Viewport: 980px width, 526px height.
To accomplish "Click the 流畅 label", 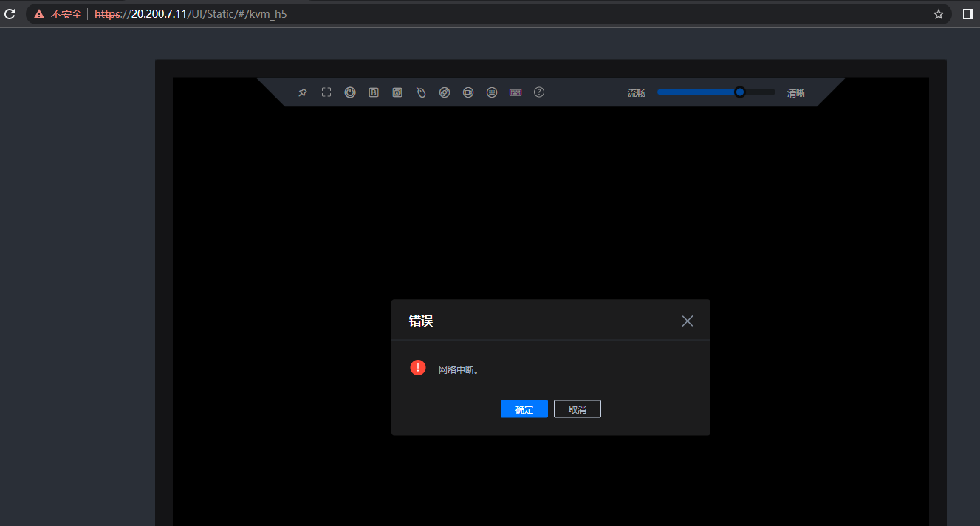I will [637, 93].
